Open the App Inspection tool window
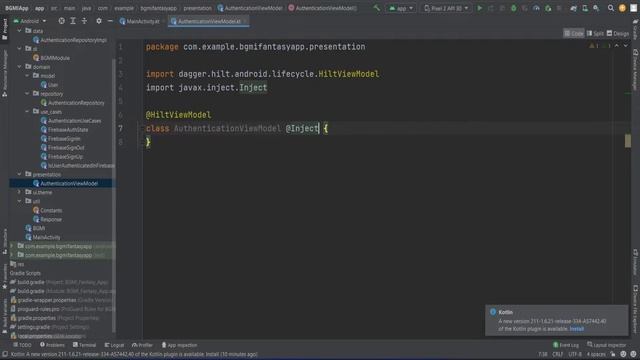 [179, 345]
